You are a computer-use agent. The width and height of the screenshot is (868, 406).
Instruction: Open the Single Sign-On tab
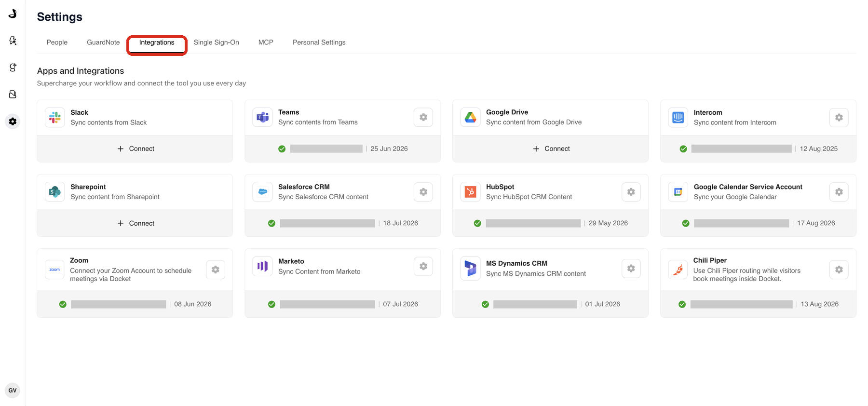tap(217, 42)
